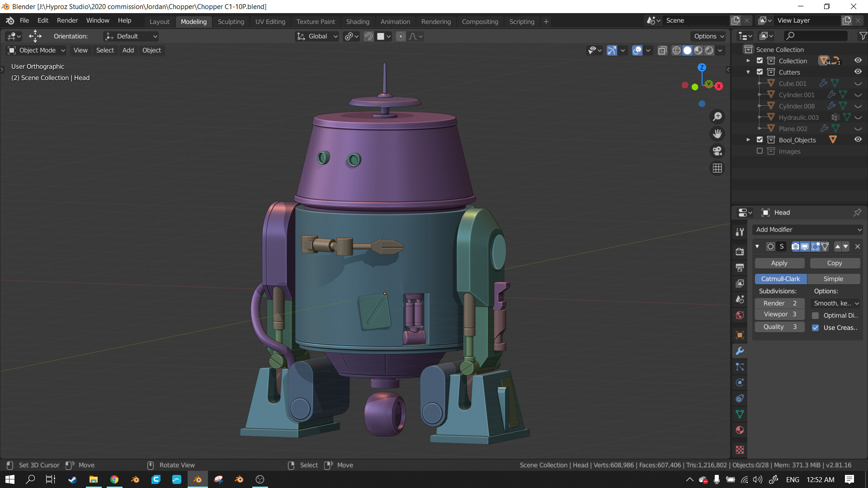
Task: Uncheck the Use Creases checkbox
Action: pos(816,328)
